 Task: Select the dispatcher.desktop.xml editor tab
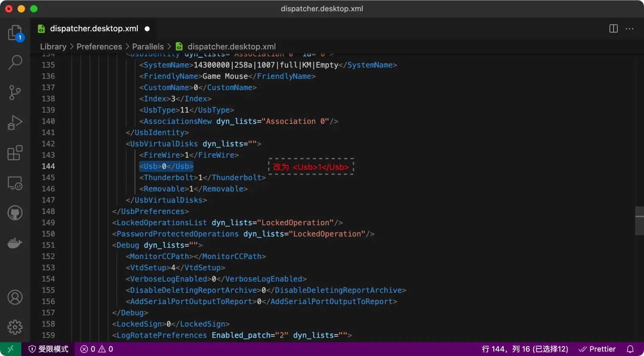point(94,29)
